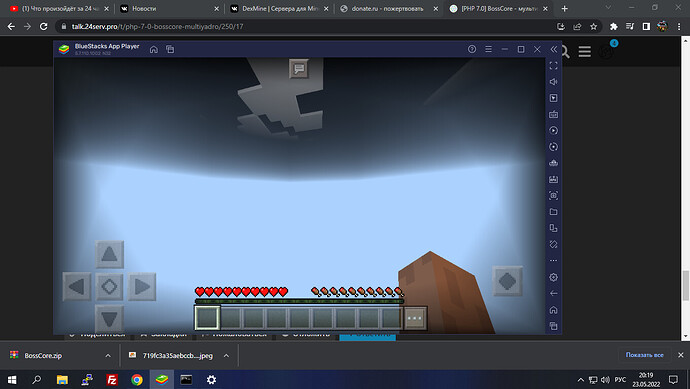Open BlueStacks keyboard controls icon

point(554,114)
